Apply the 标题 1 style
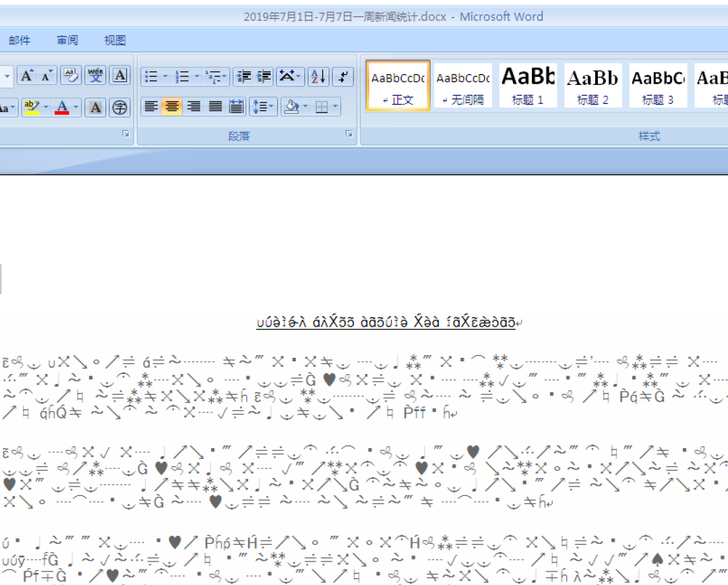This screenshot has width=728, height=585. 528,86
